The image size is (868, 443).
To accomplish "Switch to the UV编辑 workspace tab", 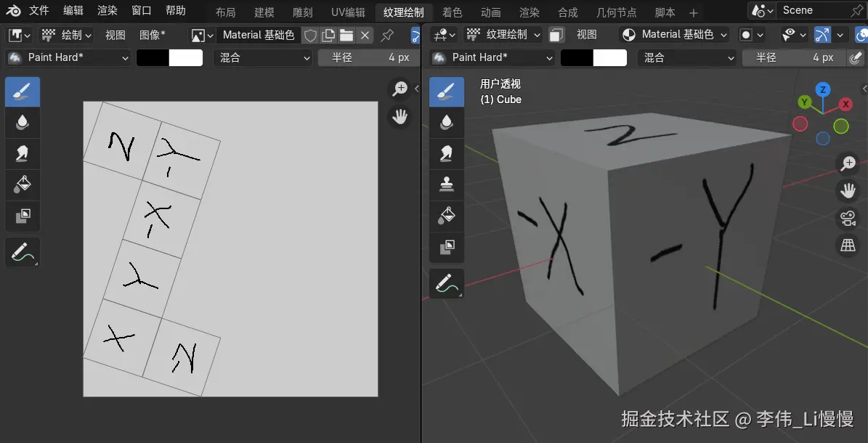I will (348, 12).
